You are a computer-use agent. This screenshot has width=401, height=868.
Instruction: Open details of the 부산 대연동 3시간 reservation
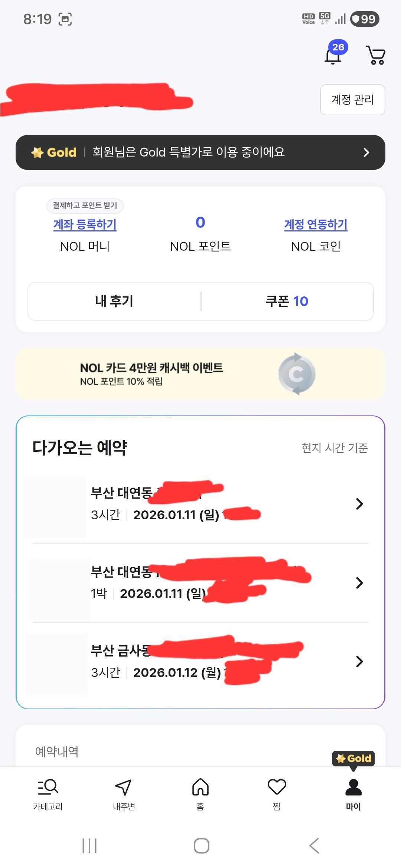coord(359,504)
